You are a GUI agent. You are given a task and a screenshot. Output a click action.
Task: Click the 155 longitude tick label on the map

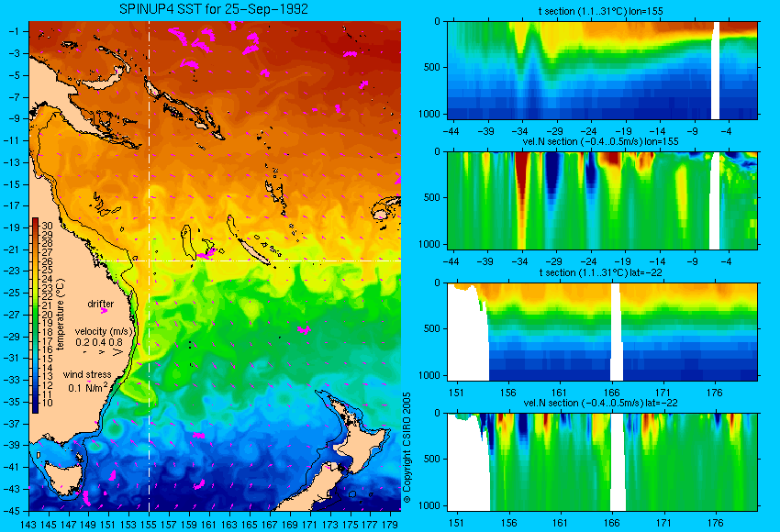(x=149, y=524)
